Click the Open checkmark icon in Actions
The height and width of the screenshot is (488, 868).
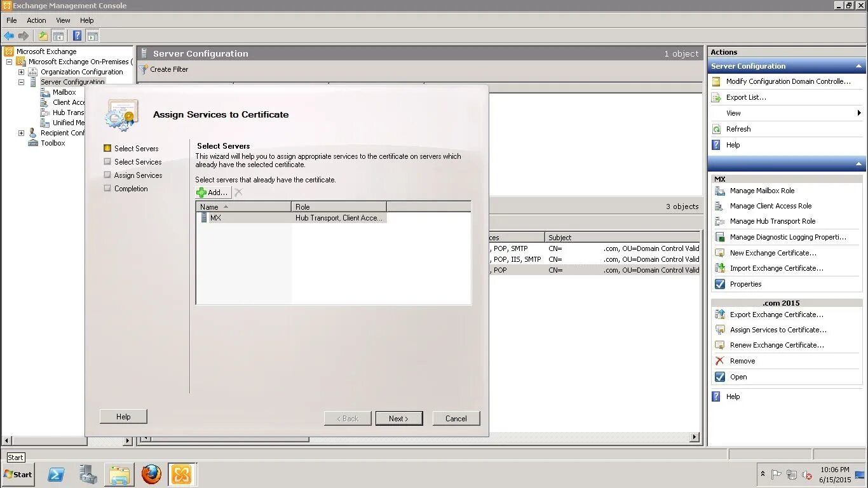[x=719, y=377]
